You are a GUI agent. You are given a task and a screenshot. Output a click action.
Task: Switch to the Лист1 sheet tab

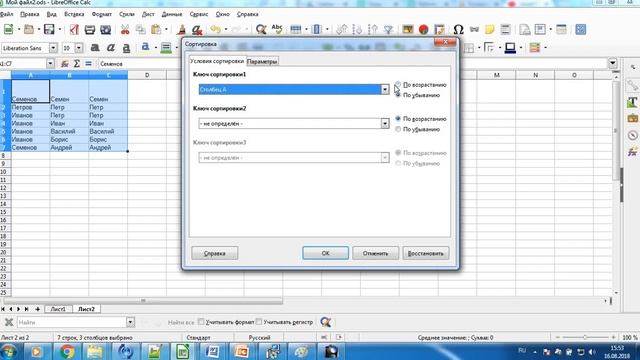(x=58, y=309)
